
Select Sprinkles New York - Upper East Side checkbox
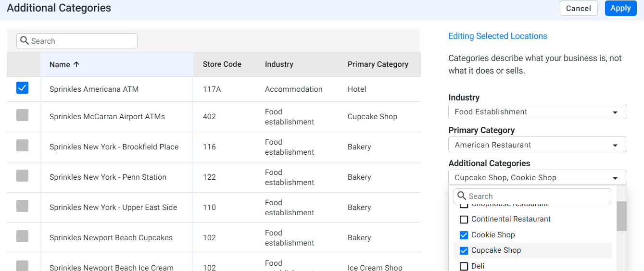pyautogui.click(x=22, y=206)
